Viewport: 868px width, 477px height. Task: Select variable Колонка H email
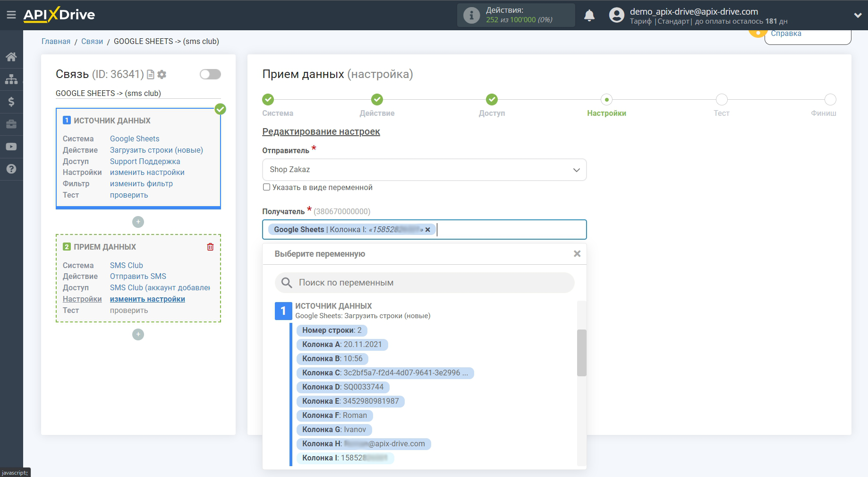tap(364, 444)
